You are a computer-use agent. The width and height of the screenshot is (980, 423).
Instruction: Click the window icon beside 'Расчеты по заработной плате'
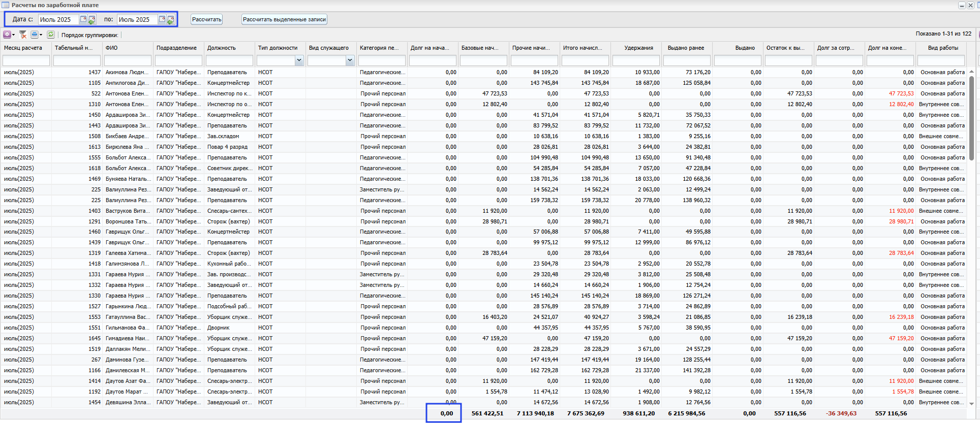[5, 5]
